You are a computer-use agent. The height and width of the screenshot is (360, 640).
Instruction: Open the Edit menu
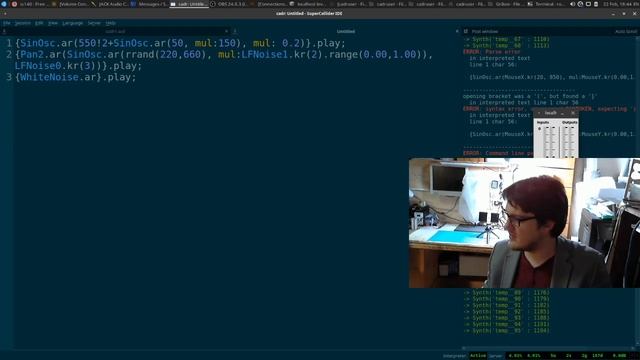coord(39,23)
